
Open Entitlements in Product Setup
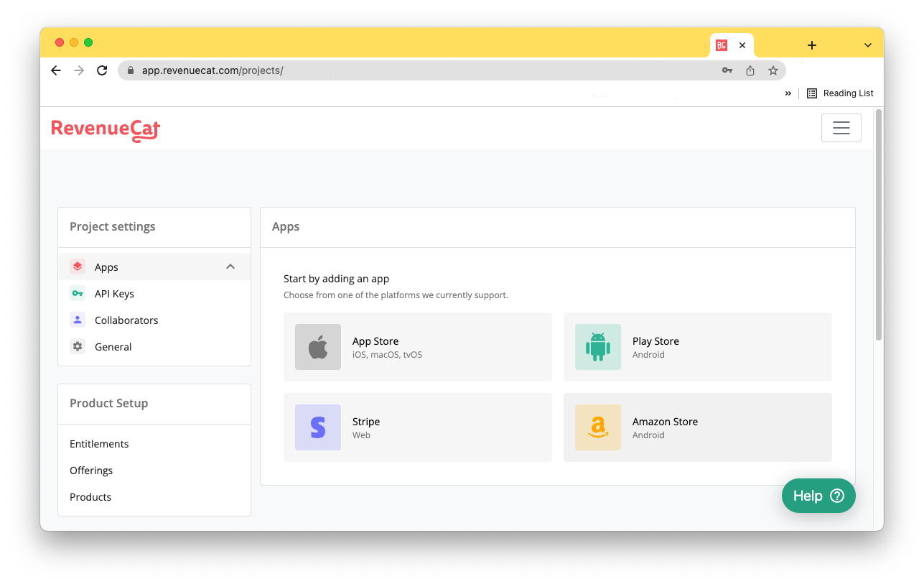point(99,444)
